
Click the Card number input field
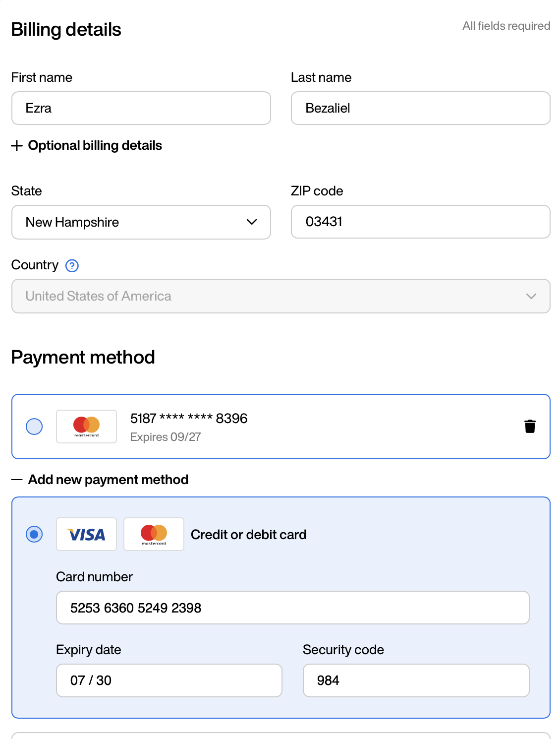point(293,608)
